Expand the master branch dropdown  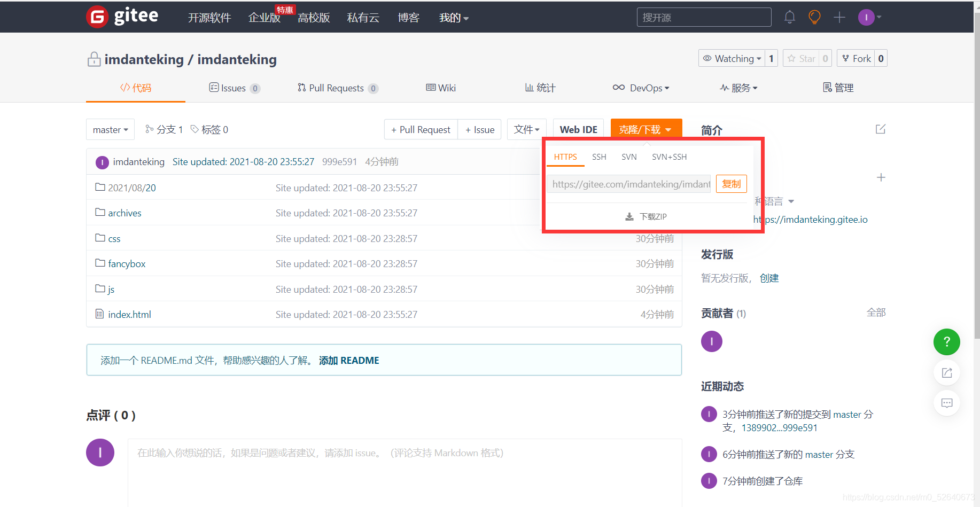coord(110,129)
